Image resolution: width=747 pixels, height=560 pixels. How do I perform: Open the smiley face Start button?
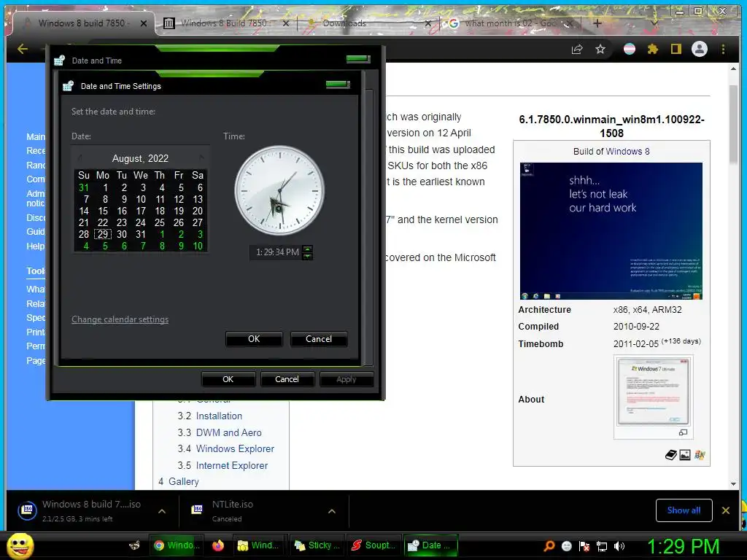(x=20, y=545)
